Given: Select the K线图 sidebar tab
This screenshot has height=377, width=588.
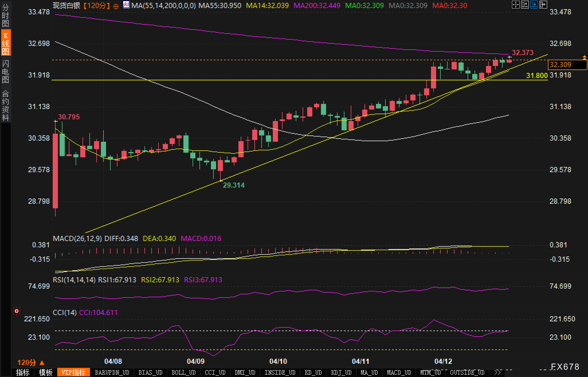Looking at the screenshot, I should pyautogui.click(x=5, y=43).
